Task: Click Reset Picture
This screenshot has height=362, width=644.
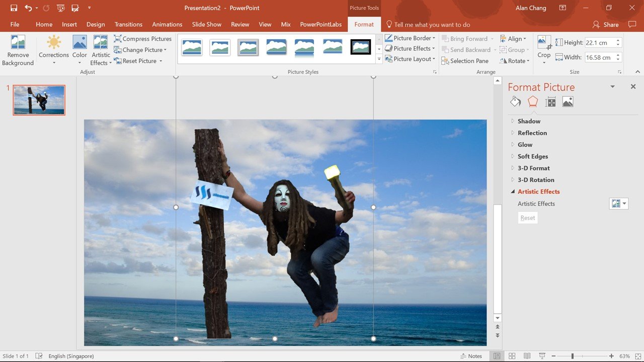Action: pyautogui.click(x=135, y=61)
